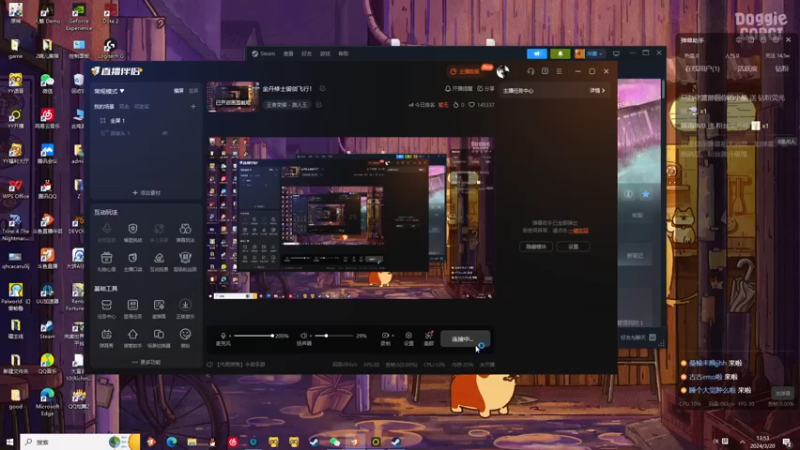Click the smiley face tool icon

185,334
